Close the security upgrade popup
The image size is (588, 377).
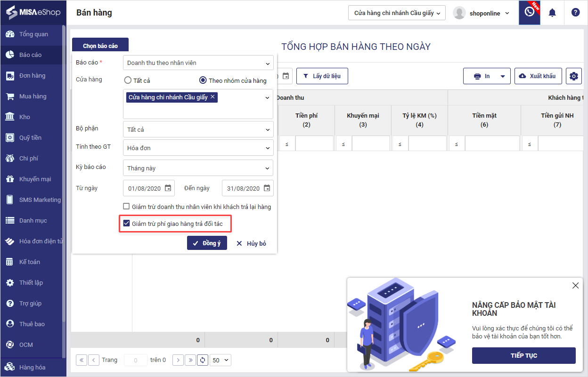(575, 286)
